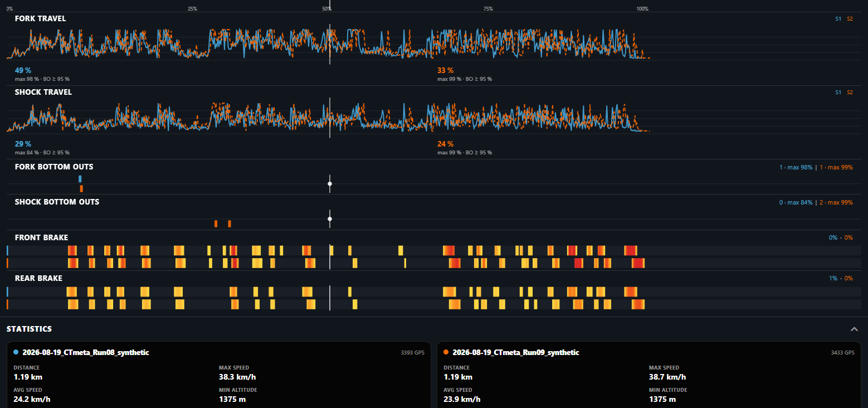Select the first orange shock bottom-out marker
The image size is (868, 408).
coord(216,224)
